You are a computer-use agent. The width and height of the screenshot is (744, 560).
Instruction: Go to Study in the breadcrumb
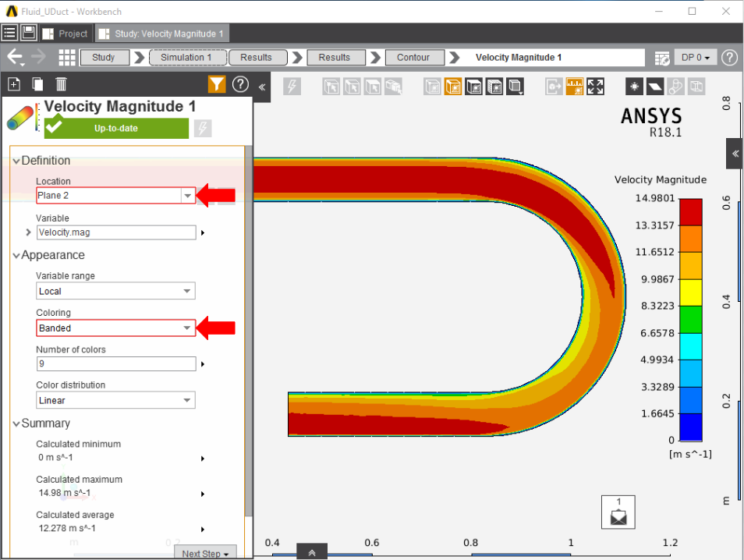pos(104,58)
